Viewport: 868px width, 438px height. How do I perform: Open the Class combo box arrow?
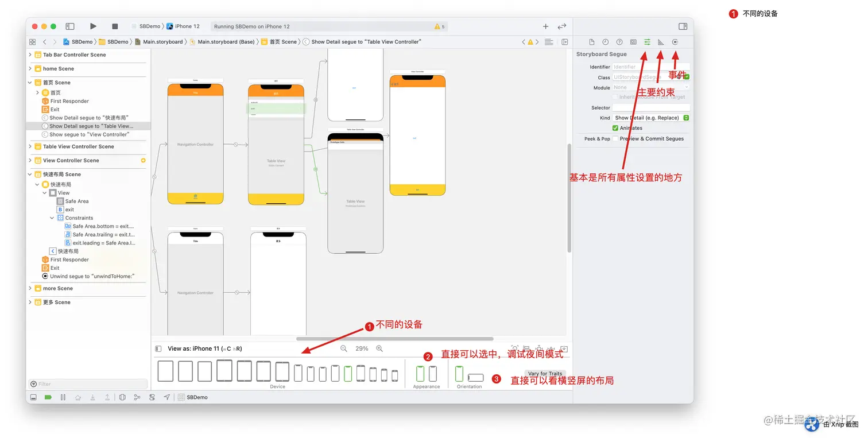687,77
